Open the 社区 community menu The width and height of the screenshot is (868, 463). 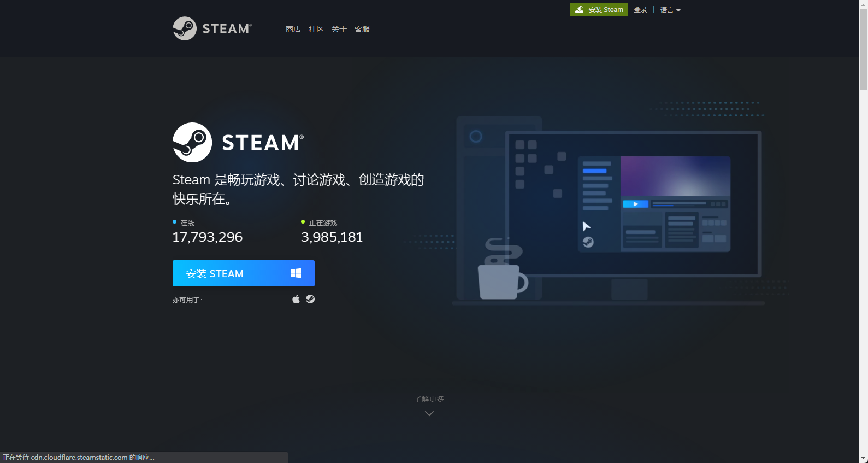pos(316,29)
